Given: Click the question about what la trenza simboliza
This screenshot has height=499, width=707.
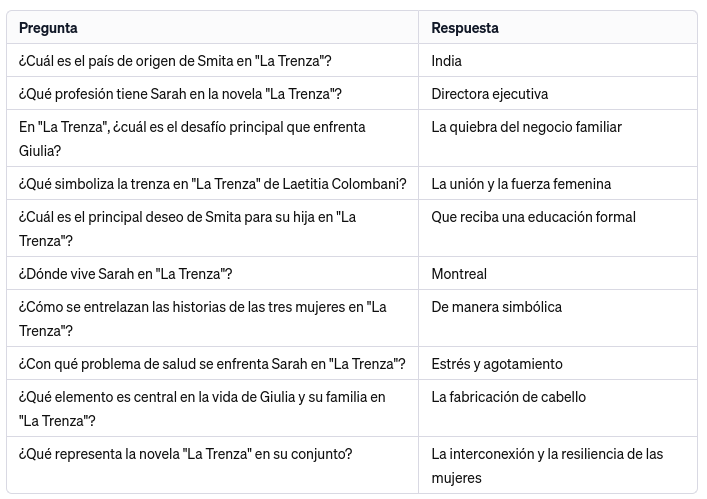Looking at the screenshot, I should [x=212, y=184].
